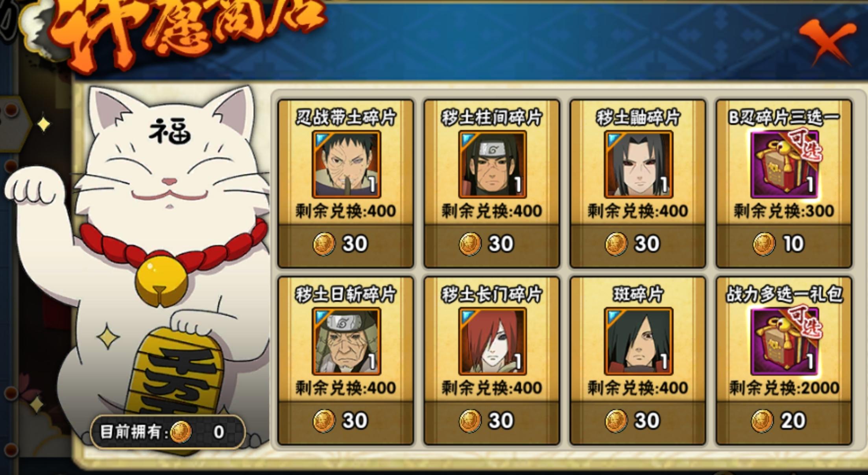Open the 战力多选一礼包 gift box icon
868x475 pixels.
coord(785,341)
